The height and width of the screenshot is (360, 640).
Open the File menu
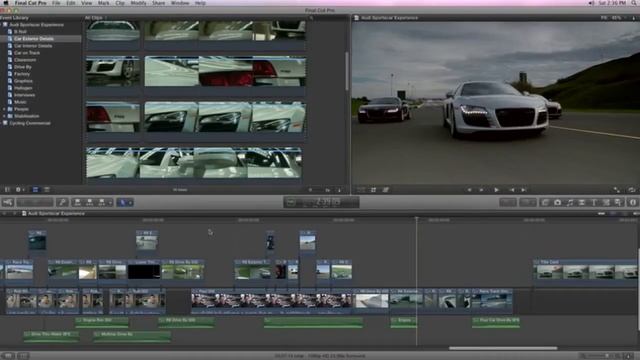[56, 3]
